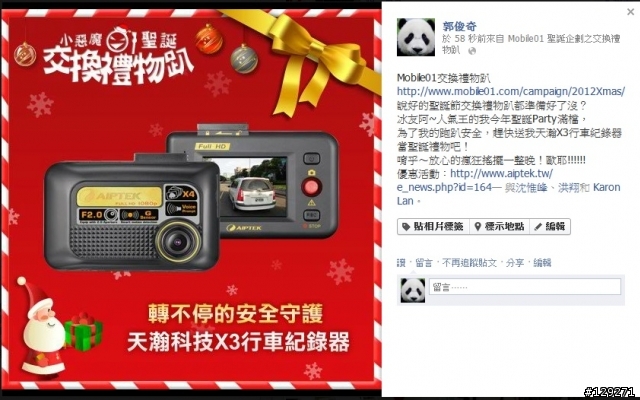Click the 標示地點 add location button

tap(499, 227)
